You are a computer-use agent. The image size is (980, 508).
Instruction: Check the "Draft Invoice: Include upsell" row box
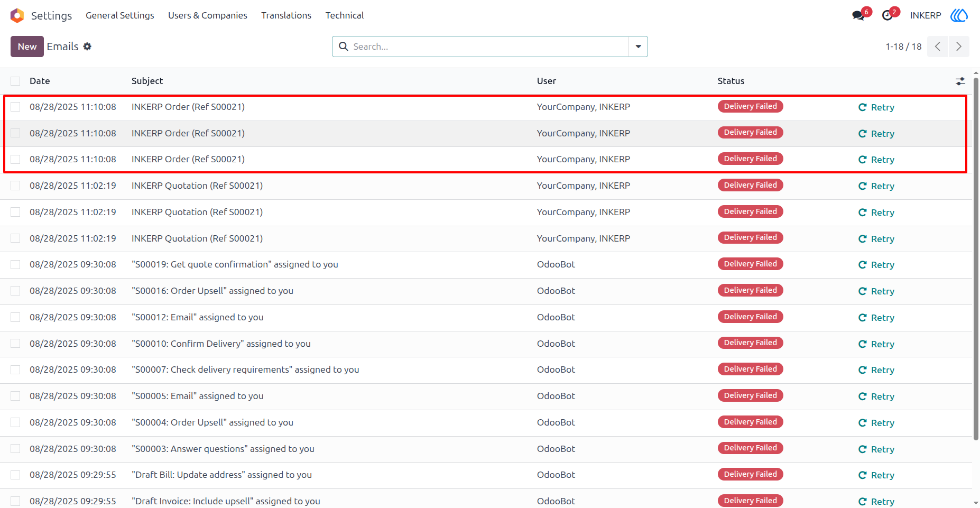15,501
